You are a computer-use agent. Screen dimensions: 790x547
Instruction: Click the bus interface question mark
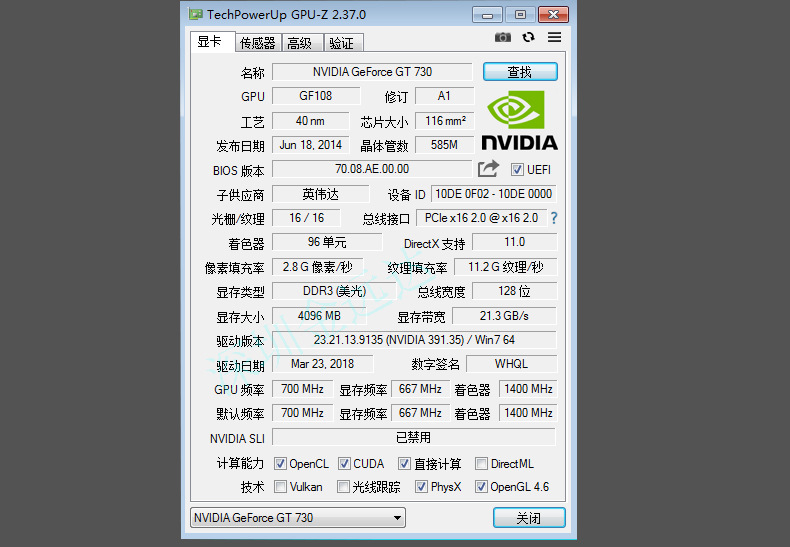pyautogui.click(x=554, y=218)
